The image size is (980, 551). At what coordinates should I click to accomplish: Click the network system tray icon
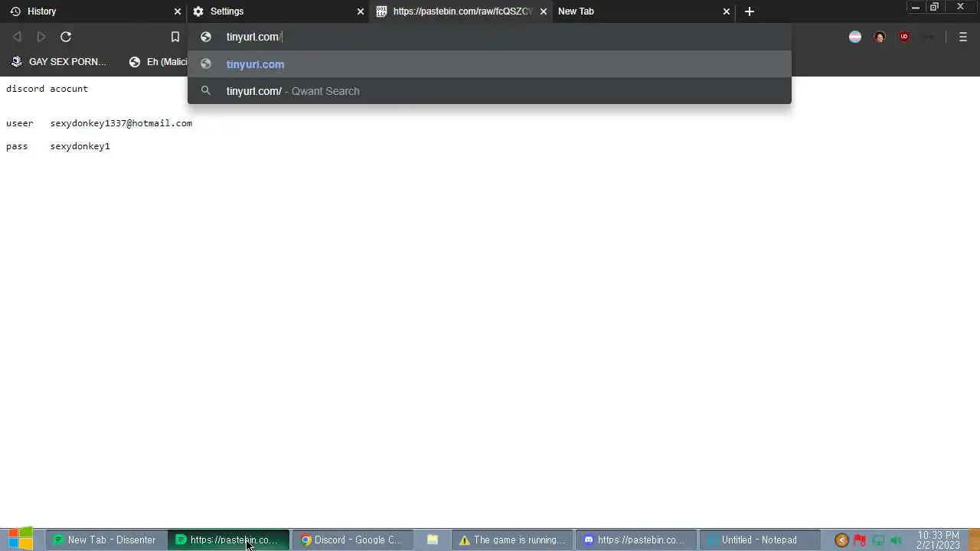point(878,540)
